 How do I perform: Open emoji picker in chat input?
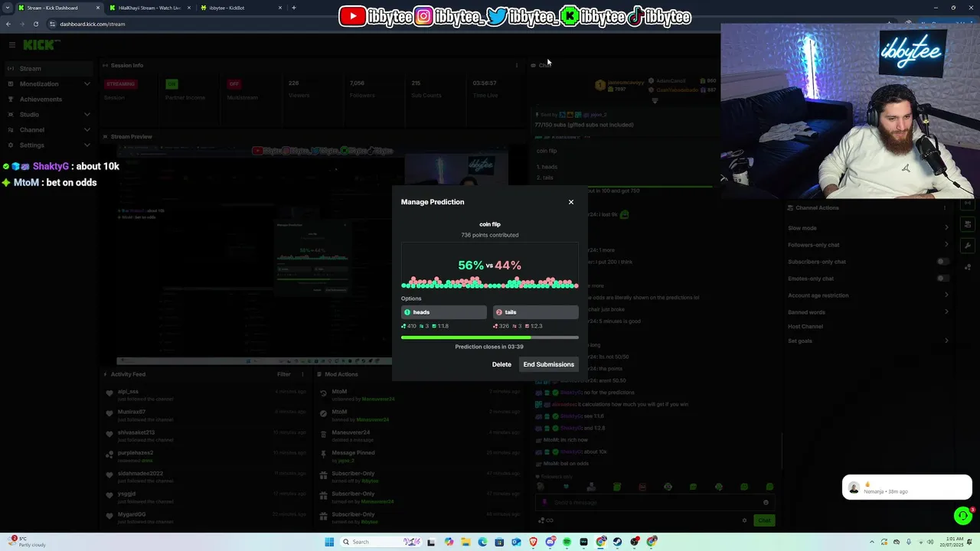click(x=766, y=503)
